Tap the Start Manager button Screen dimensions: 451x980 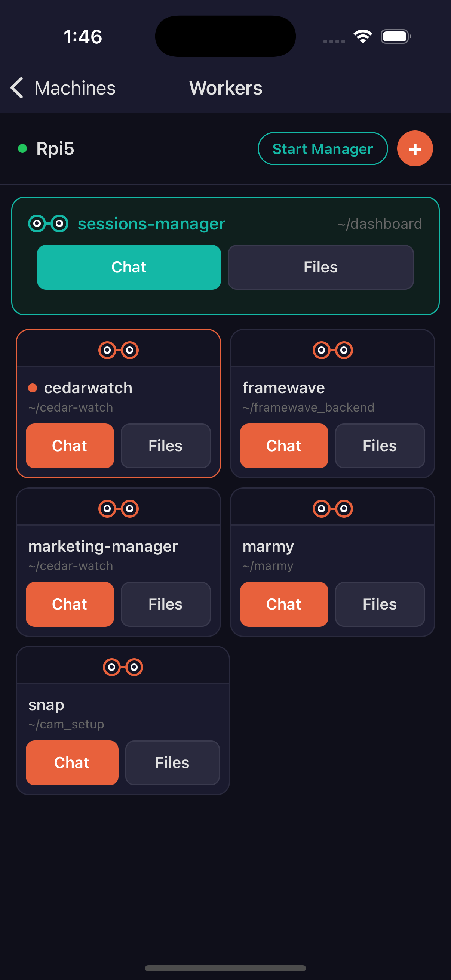click(323, 149)
